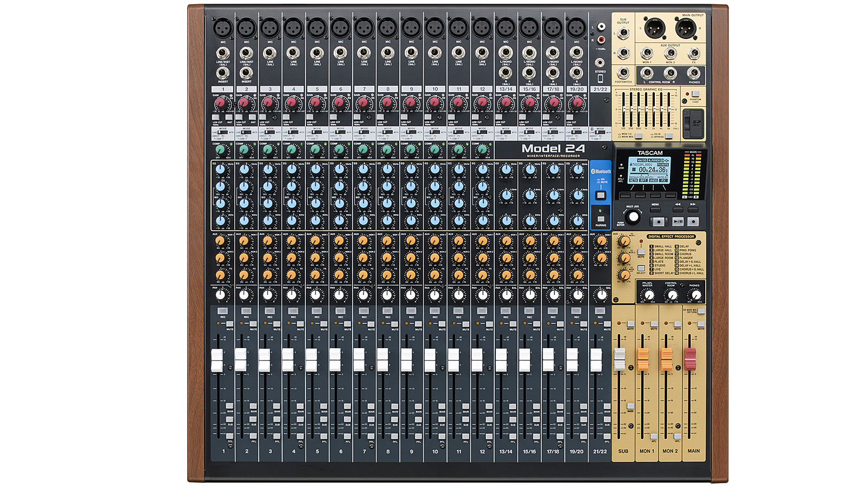Viewport: 868px width, 488px height.
Task: Enable AFL on the MON 1 strip
Action: [x=654, y=436]
